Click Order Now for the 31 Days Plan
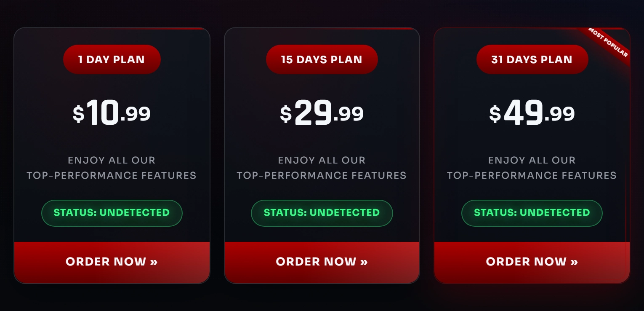 532,262
